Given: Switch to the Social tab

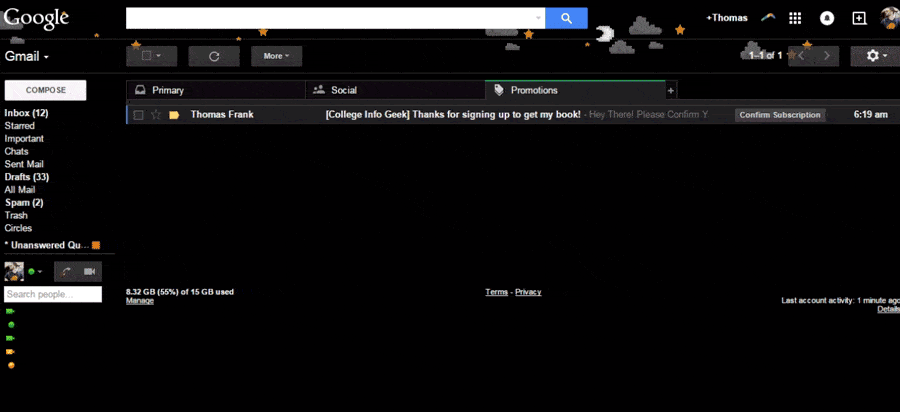Looking at the screenshot, I should tap(395, 90).
